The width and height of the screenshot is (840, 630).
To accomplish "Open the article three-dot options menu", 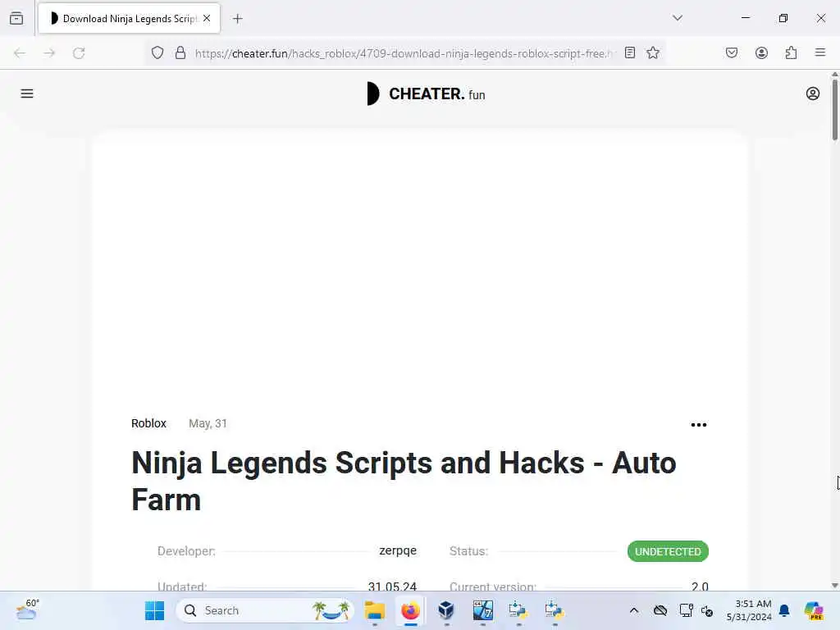I will (x=699, y=425).
